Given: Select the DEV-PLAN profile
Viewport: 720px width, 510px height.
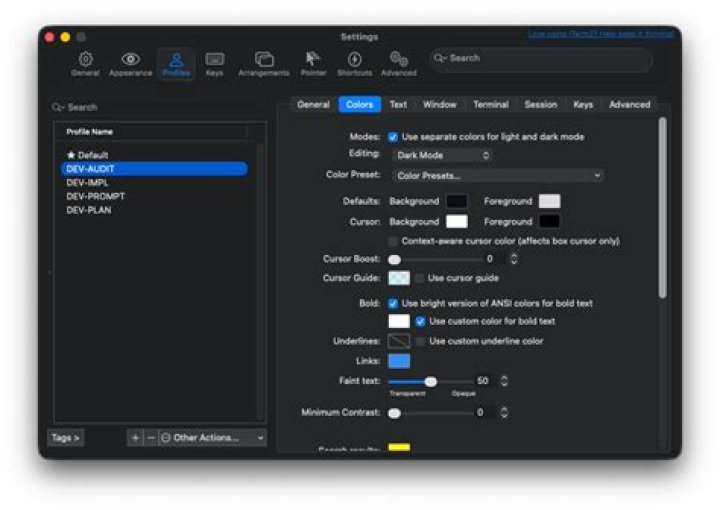Looking at the screenshot, I should click(x=154, y=210).
